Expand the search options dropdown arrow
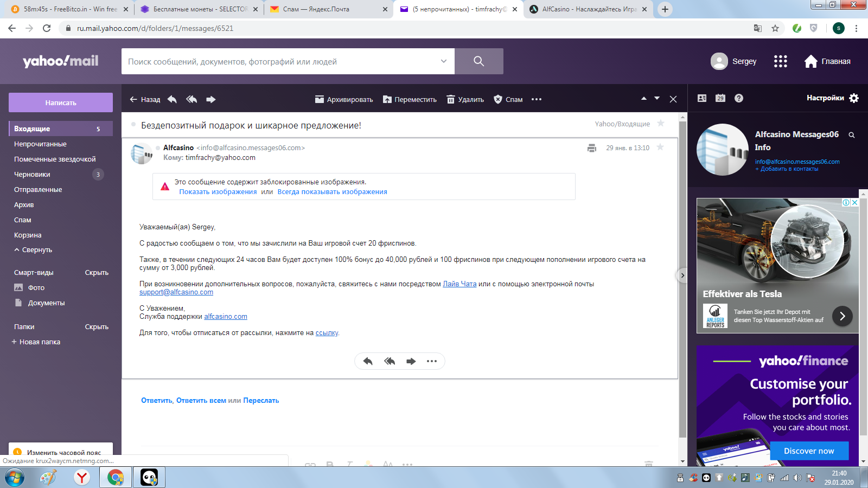Screen dimensions: 868x488 tap(444, 61)
